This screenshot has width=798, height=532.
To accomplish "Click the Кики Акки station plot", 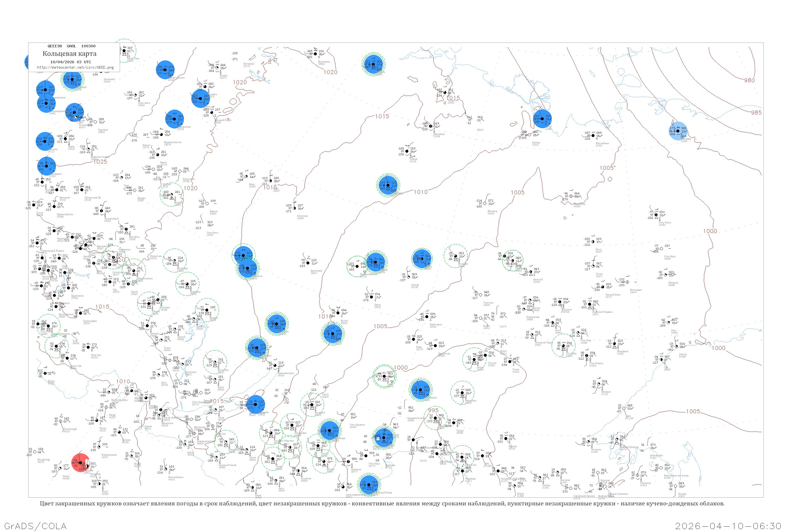I will (x=135, y=95).
